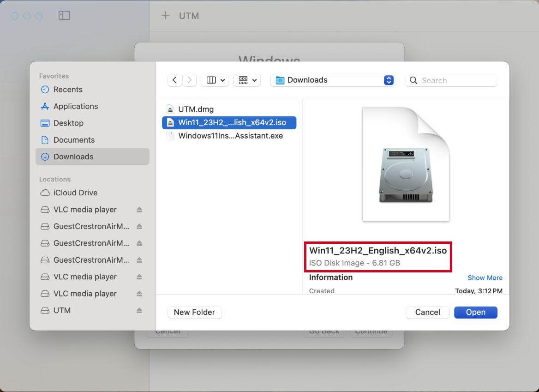The height and width of the screenshot is (392, 539).
Task: Click the Applications icon in sidebar
Action: click(45, 106)
